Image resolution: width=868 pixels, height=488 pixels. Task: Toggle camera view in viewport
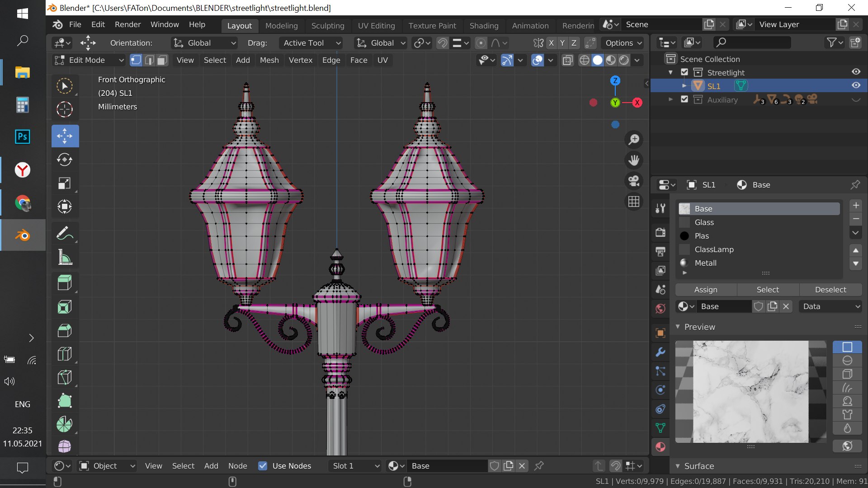634,181
